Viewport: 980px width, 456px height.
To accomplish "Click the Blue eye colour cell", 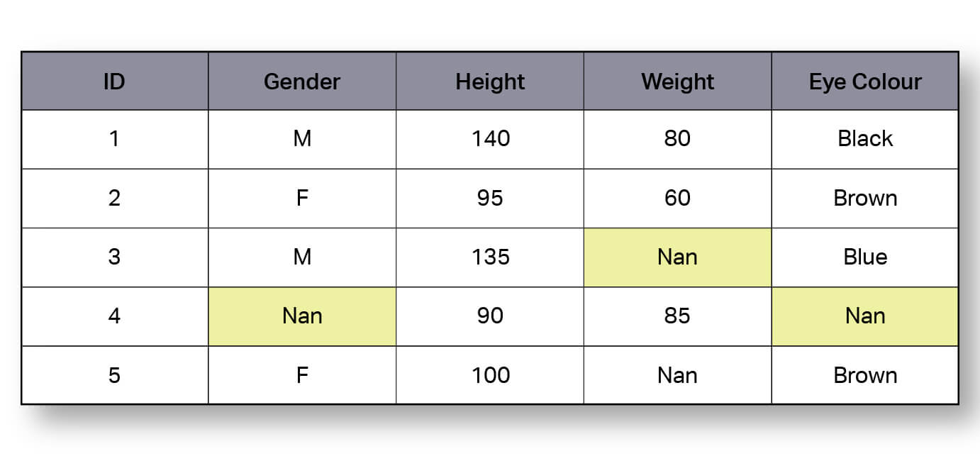I will [865, 257].
